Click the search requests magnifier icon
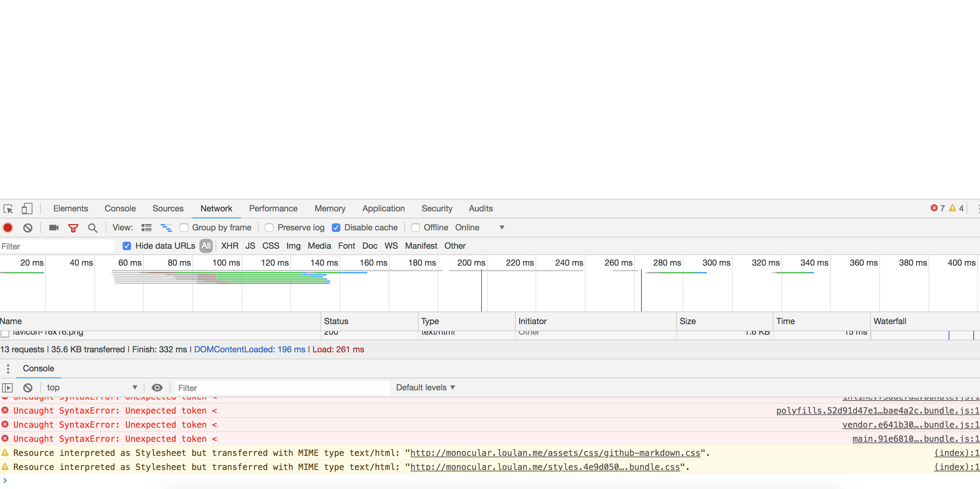 click(92, 227)
